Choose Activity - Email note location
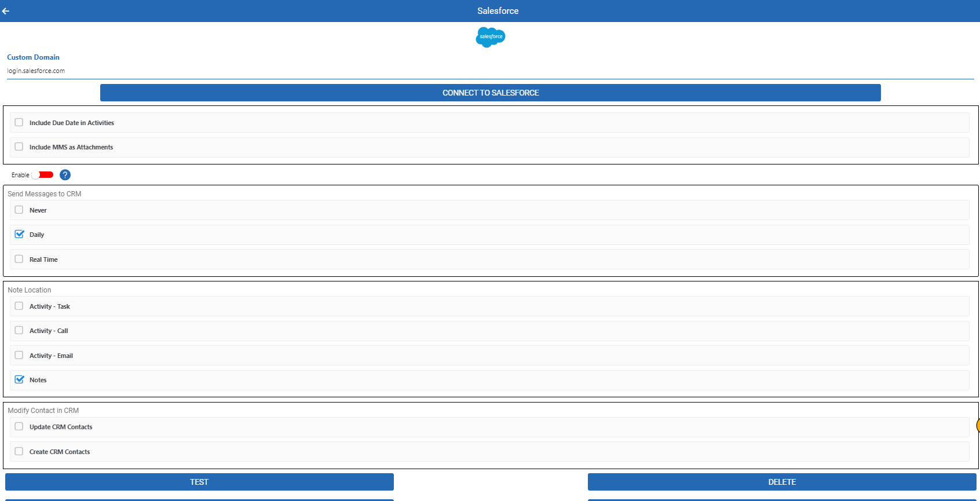Screen dimensions: 980x501 19,356
